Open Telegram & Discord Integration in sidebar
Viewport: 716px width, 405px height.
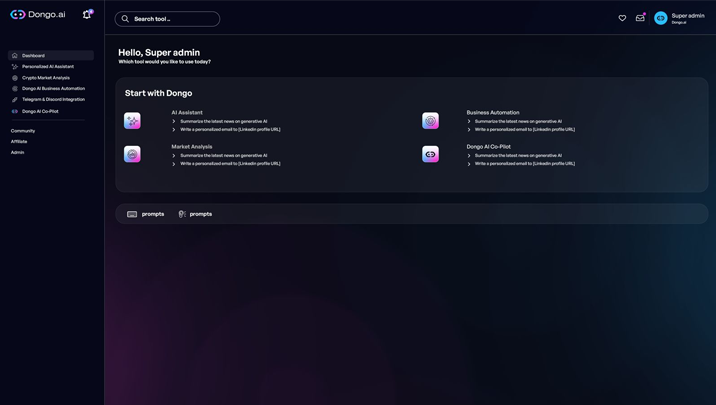click(x=53, y=100)
